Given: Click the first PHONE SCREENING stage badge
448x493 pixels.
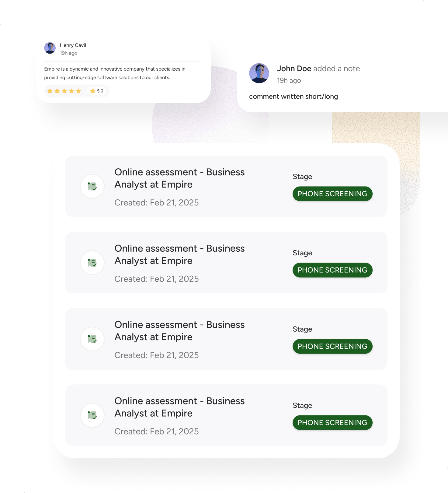Looking at the screenshot, I should click(x=332, y=194).
